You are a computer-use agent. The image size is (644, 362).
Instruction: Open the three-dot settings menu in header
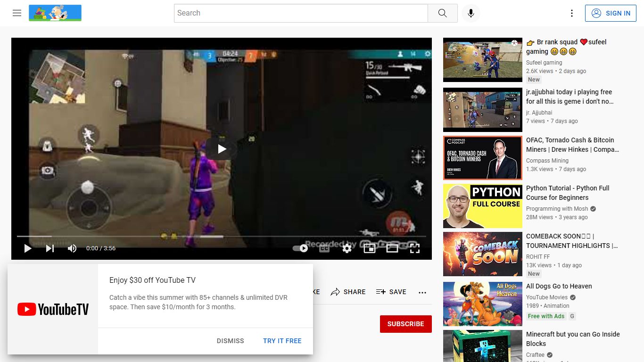(572, 13)
